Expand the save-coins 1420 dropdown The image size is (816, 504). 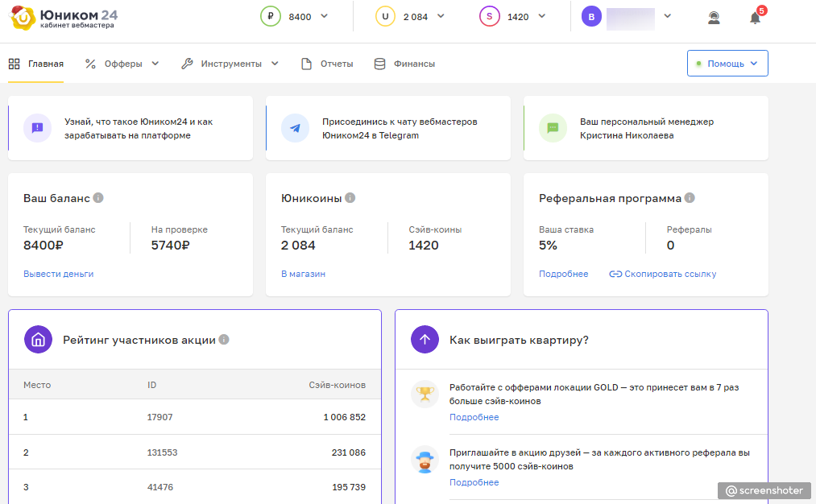[541, 16]
